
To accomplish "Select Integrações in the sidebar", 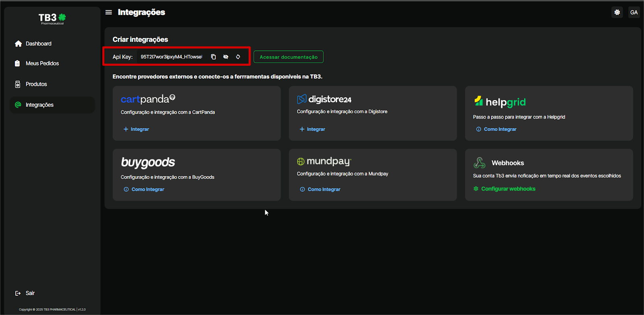I will [x=39, y=105].
